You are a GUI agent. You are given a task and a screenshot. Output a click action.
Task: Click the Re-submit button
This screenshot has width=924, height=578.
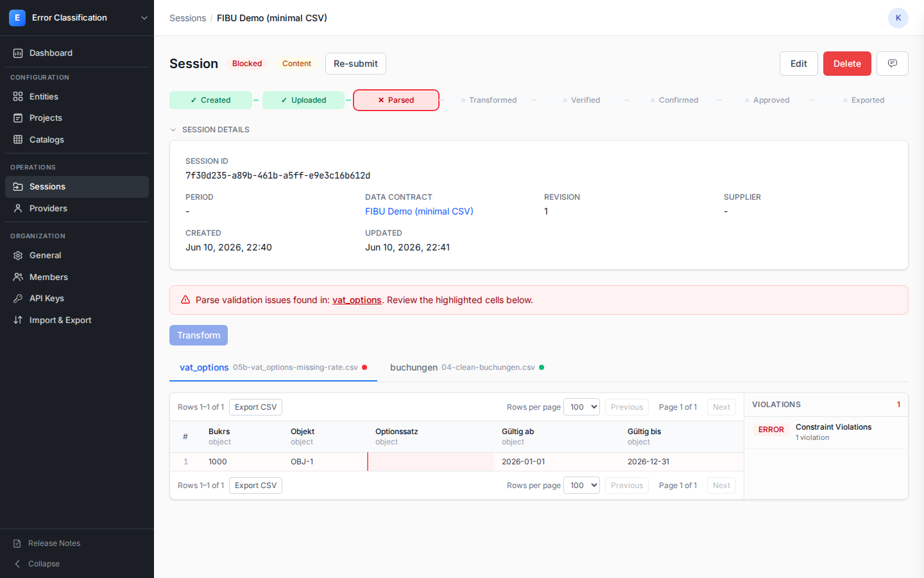click(x=355, y=64)
